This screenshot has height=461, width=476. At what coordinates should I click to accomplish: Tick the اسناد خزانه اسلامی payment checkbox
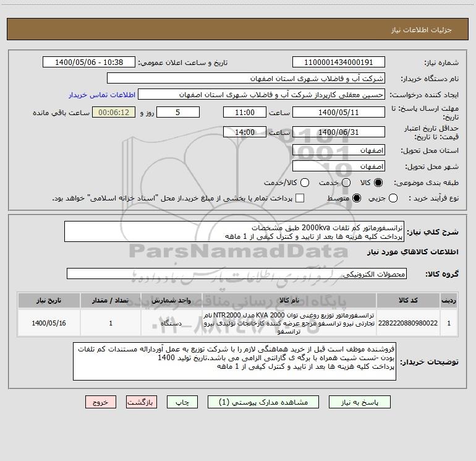[x=300, y=198]
